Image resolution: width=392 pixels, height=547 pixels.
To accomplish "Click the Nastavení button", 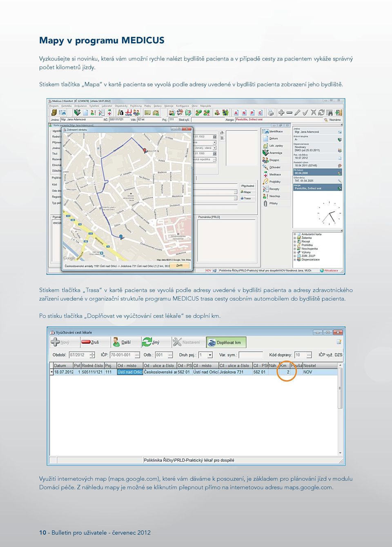I will point(187,342).
